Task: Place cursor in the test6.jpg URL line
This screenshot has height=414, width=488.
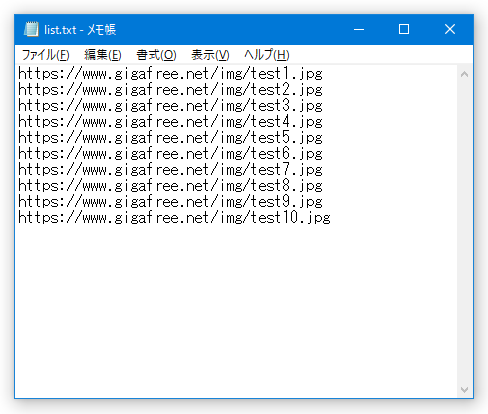Action: pyautogui.click(x=170, y=154)
